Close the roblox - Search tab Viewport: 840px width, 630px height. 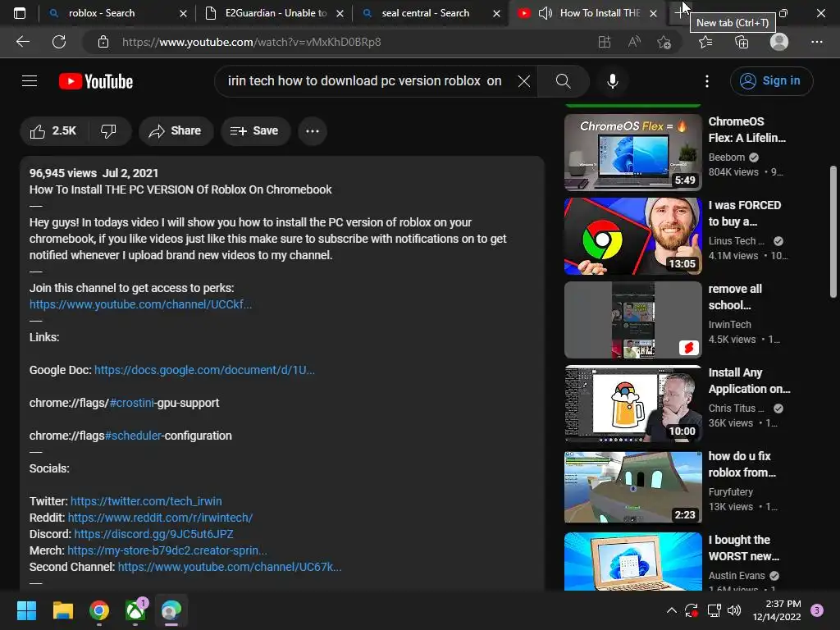click(183, 13)
